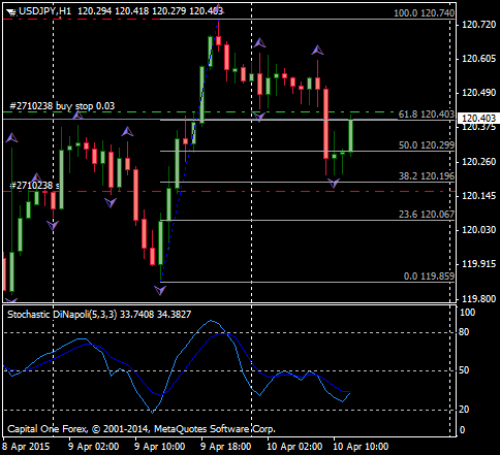Click the down fractal arrow below the 119.859 low

coord(160,290)
